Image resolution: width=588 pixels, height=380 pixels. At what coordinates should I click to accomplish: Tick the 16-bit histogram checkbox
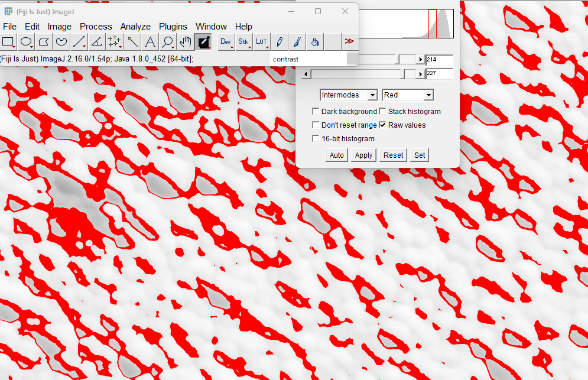click(316, 139)
